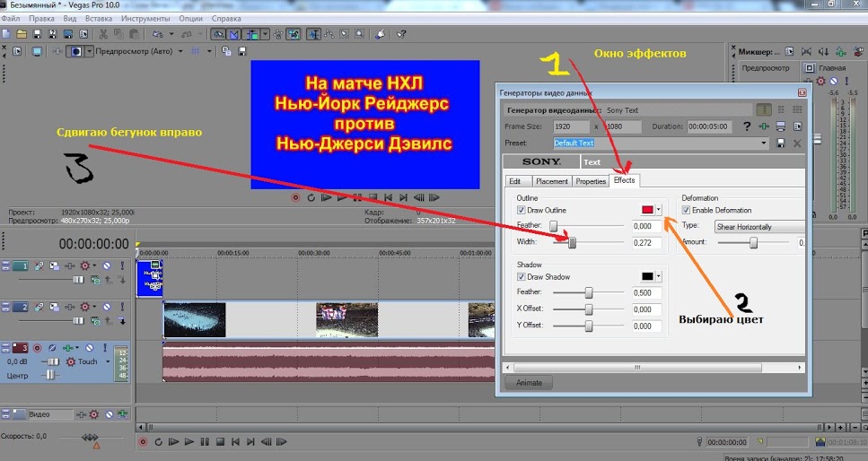Toggle the Draw Outline checkbox

click(x=521, y=210)
